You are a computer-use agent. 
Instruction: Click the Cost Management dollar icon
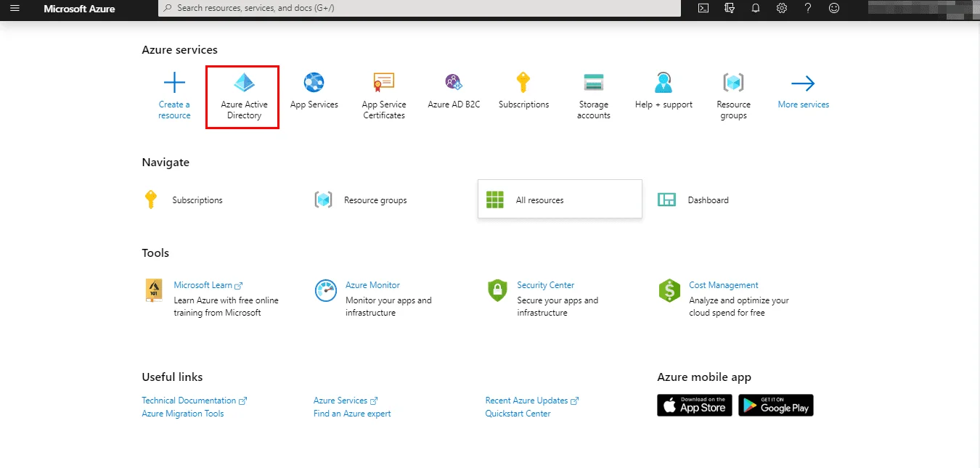click(x=669, y=290)
